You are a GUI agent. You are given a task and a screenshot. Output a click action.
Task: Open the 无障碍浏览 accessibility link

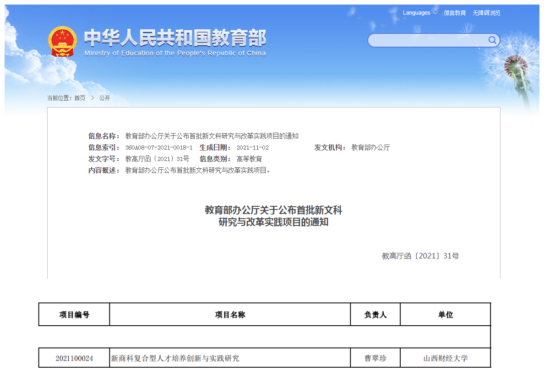[x=486, y=13]
